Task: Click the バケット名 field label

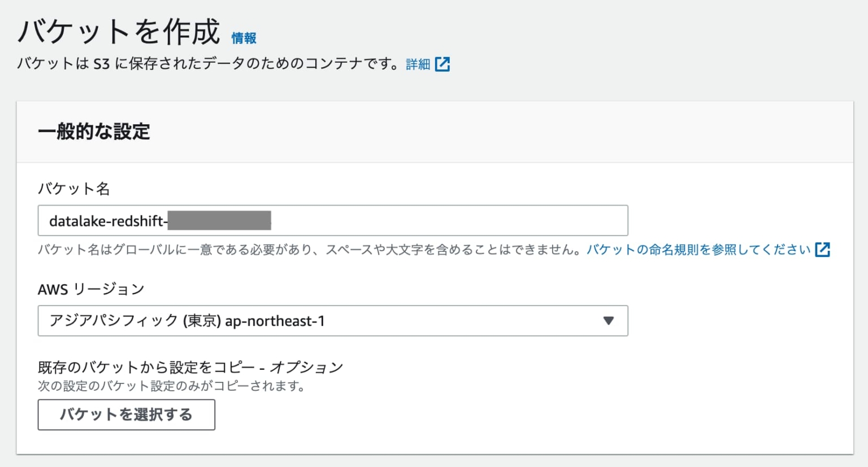Action: pos(73,189)
